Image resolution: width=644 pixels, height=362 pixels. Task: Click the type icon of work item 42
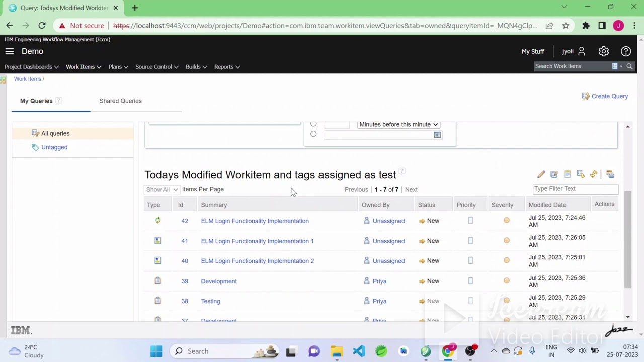(158, 220)
